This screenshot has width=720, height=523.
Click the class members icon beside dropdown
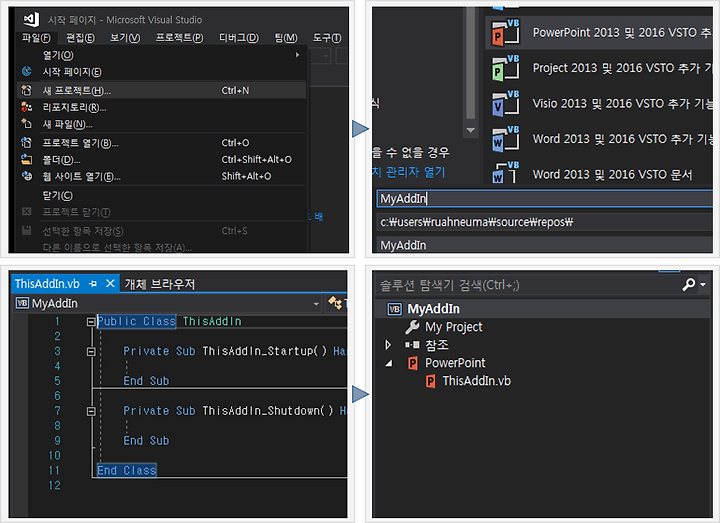pyautogui.click(x=334, y=303)
